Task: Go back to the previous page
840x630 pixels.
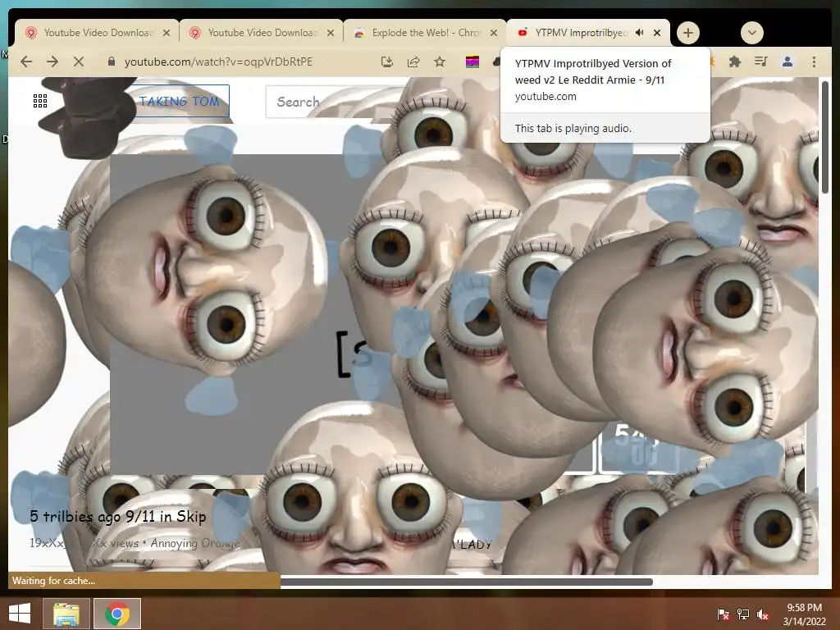Action: (x=26, y=62)
